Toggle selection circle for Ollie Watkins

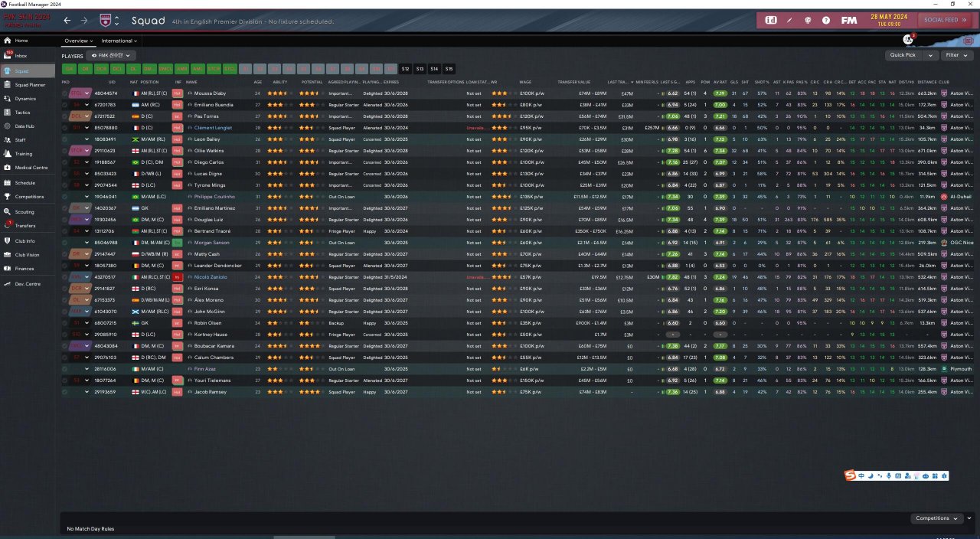coord(65,151)
